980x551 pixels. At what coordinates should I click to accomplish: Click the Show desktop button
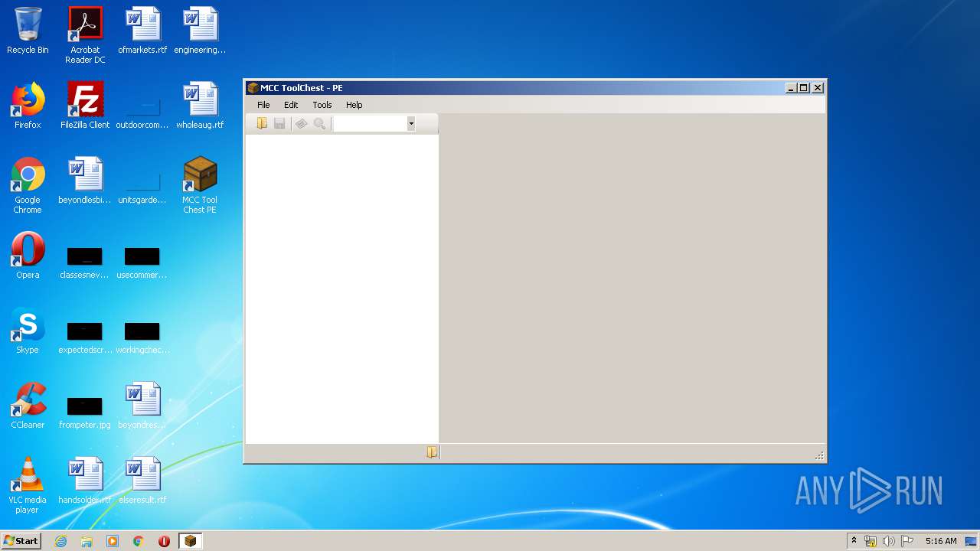(x=972, y=541)
